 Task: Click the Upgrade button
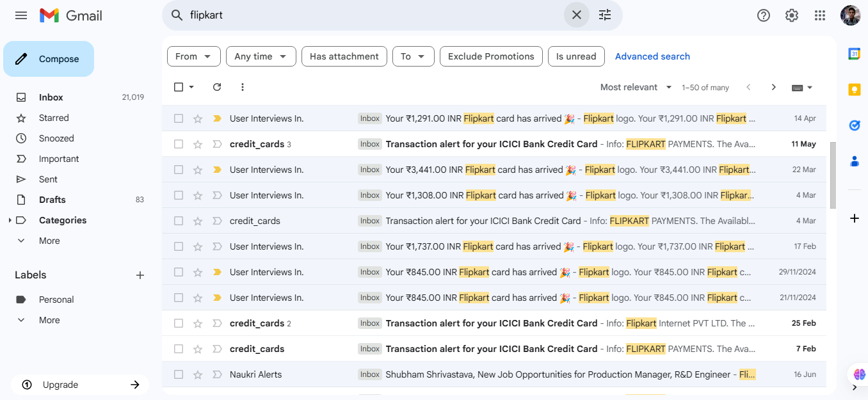(80, 385)
